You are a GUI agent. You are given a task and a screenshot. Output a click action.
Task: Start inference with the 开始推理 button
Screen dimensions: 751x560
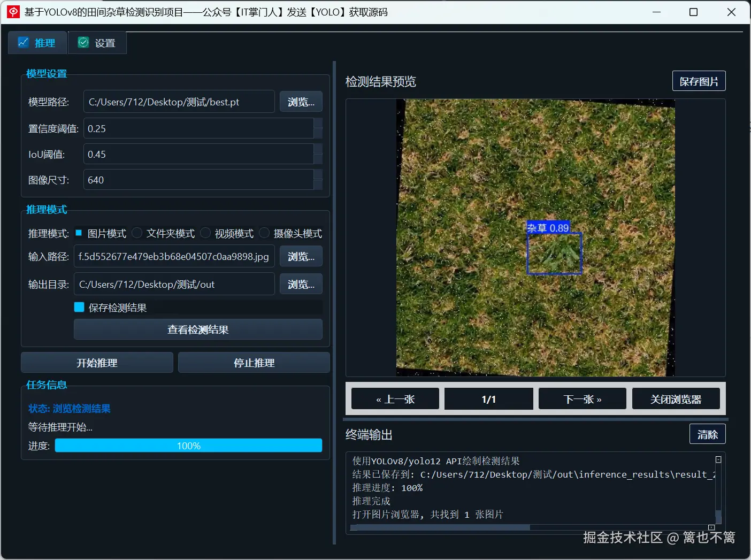pyautogui.click(x=97, y=363)
